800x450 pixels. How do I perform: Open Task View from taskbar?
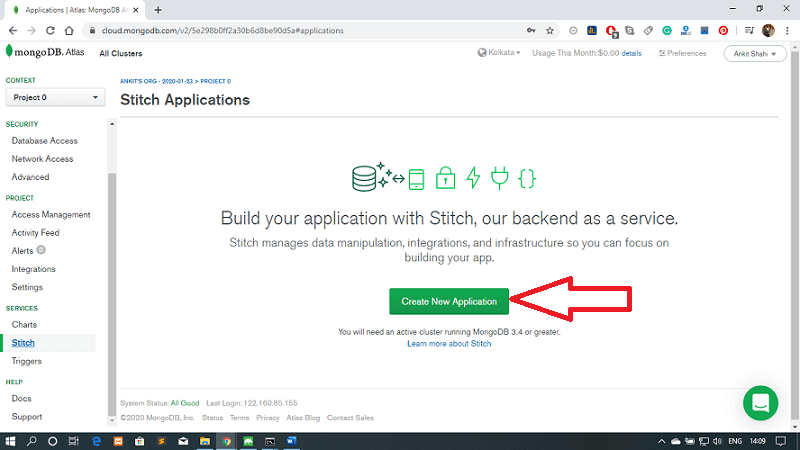pyautogui.click(x=73, y=441)
